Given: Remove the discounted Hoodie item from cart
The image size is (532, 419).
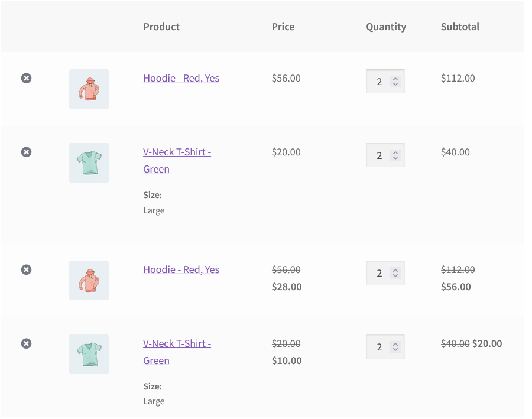Looking at the screenshot, I should [x=27, y=270].
